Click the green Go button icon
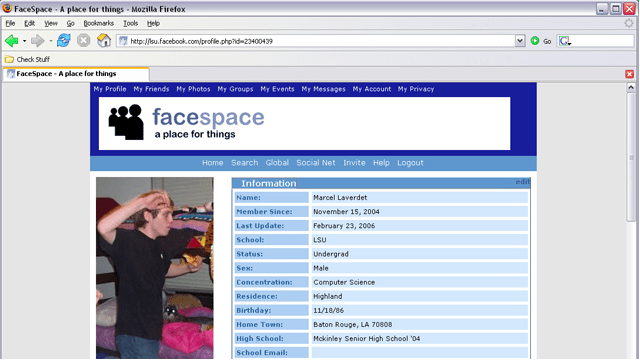640x362 pixels. click(535, 41)
